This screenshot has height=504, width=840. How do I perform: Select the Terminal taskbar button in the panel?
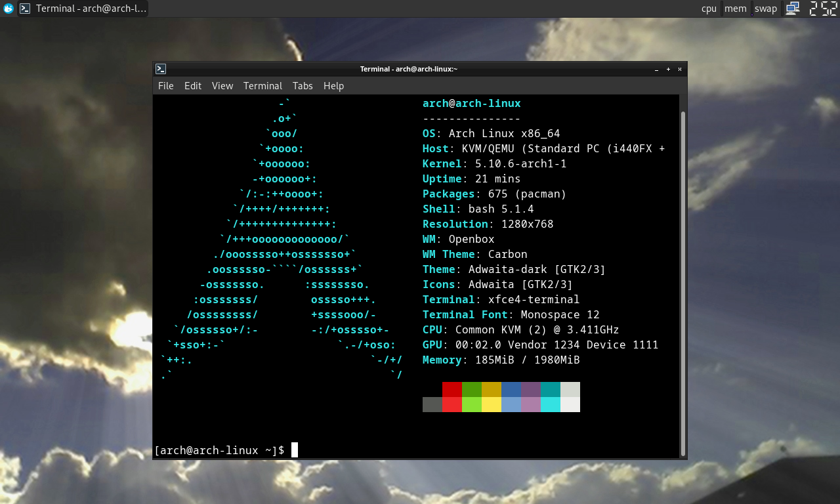pos(83,9)
